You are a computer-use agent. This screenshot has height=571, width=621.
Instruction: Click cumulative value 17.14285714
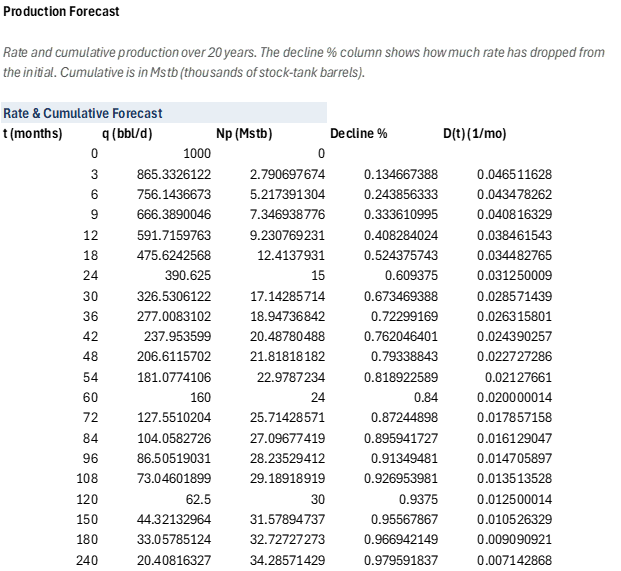pos(287,296)
